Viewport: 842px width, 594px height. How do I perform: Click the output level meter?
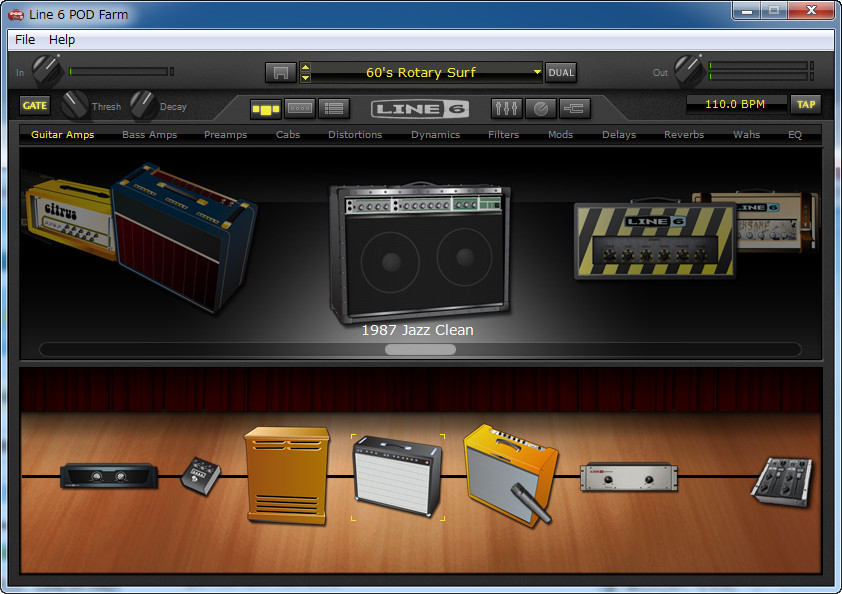[761, 71]
